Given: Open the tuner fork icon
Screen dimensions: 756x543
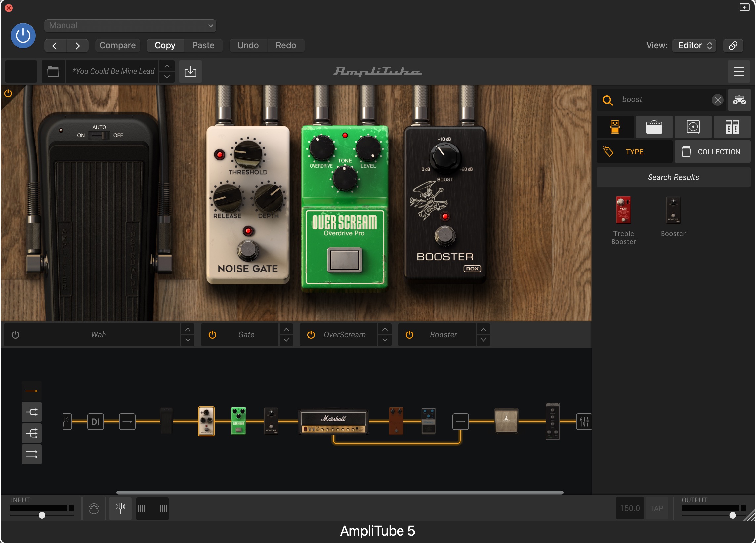Looking at the screenshot, I should [x=120, y=508].
